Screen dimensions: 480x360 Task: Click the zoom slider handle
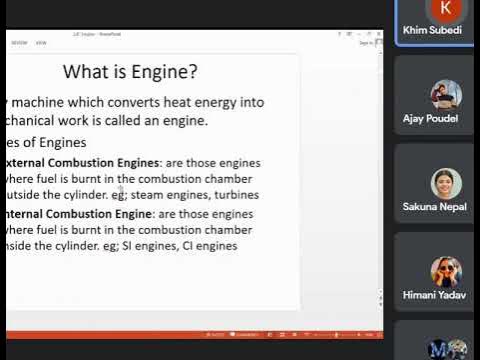tap(336, 334)
